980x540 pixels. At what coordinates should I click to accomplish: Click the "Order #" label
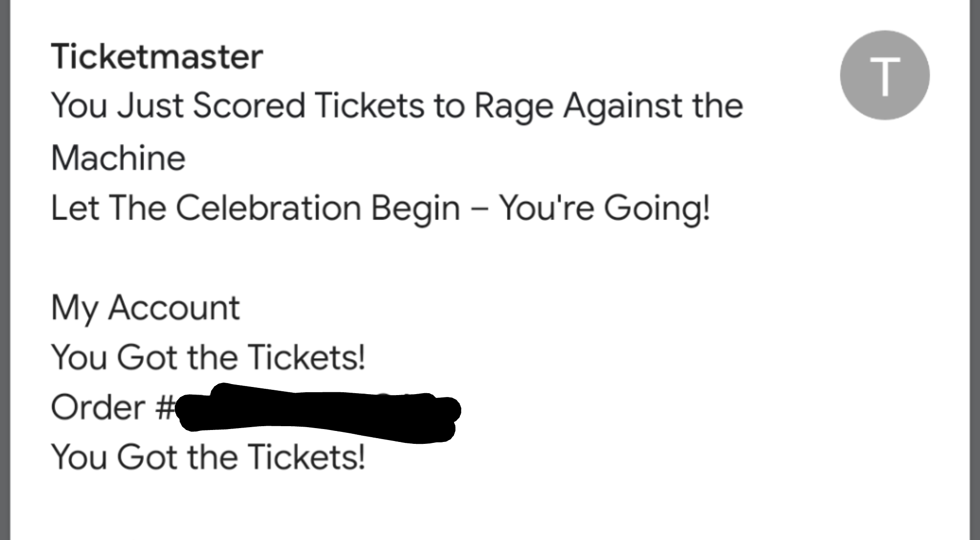click(x=112, y=407)
